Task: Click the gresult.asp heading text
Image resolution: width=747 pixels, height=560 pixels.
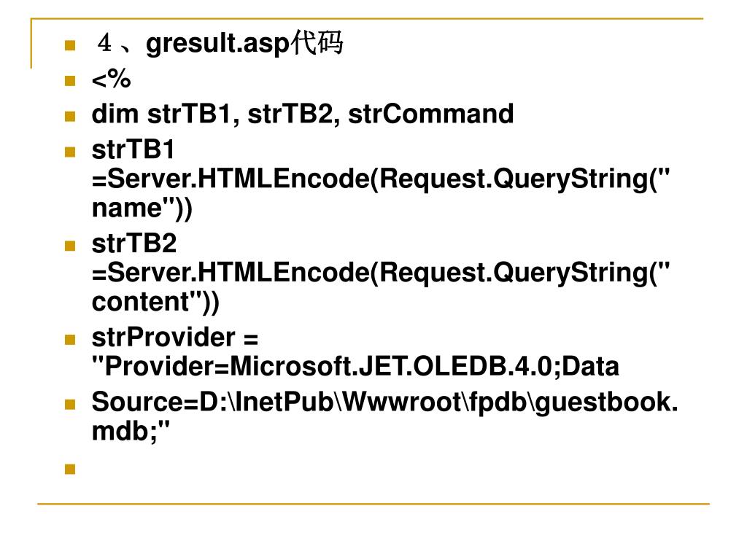Action: 220,44
